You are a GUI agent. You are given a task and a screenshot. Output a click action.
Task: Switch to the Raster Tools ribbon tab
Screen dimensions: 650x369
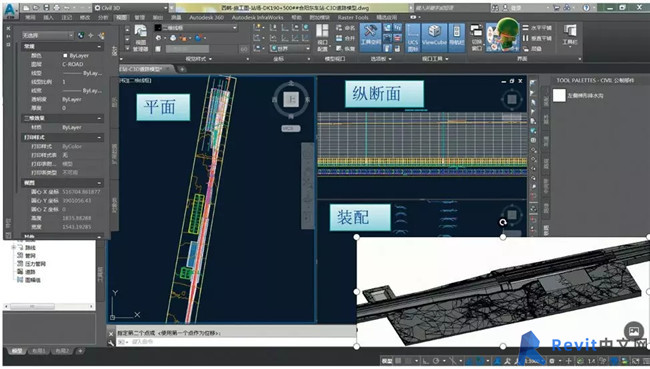pyautogui.click(x=353, y=17)
